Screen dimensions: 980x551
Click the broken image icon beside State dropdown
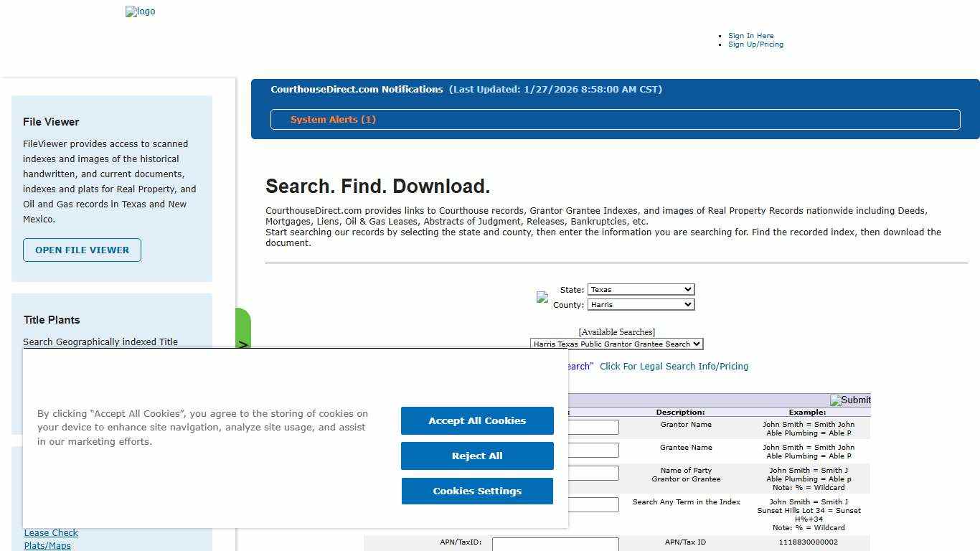click(x=543, y=297)
